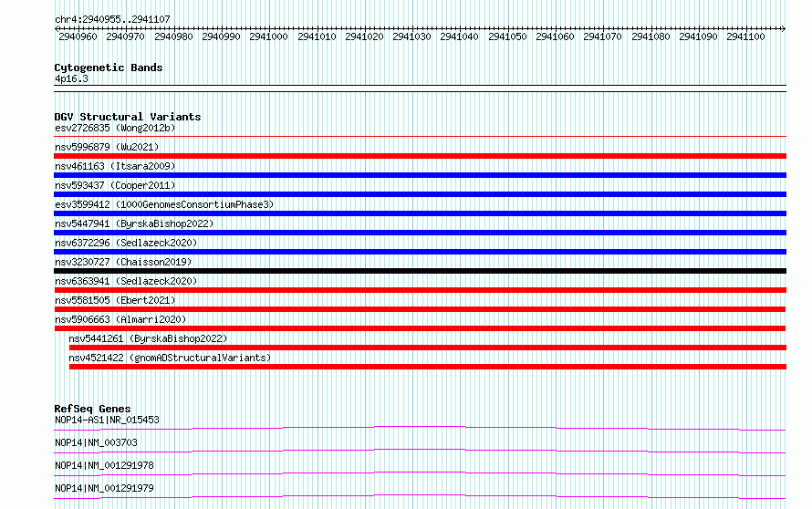Open variant nsv5581505 (Ebert2021)
The height and width of the screenshot is (509, 812).
[x=115, y=300]
